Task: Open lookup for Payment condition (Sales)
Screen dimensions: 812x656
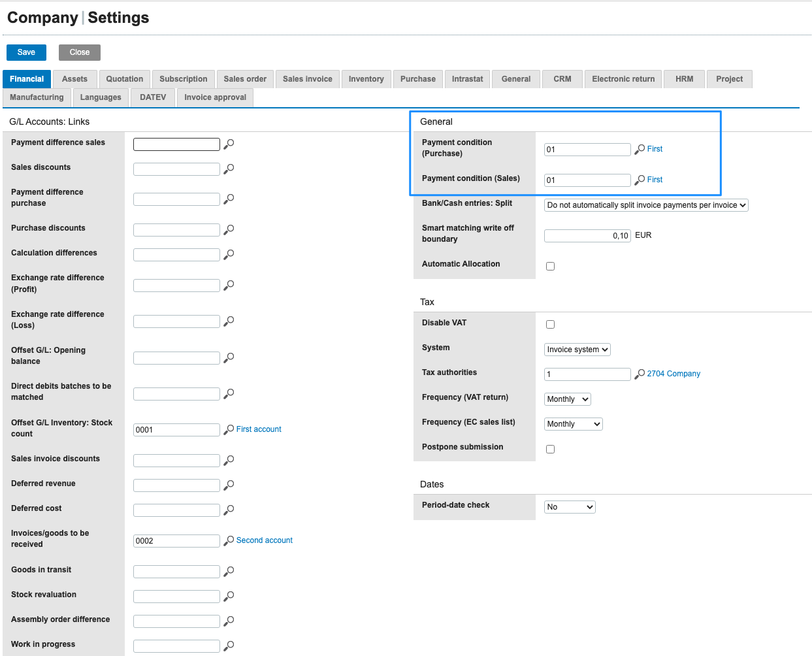Action: point(640,180)
